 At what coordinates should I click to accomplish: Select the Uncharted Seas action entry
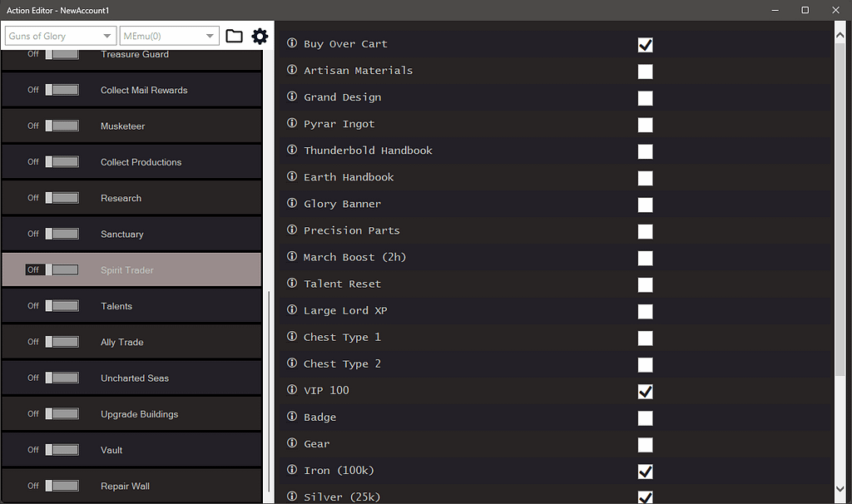coord(133,378)
